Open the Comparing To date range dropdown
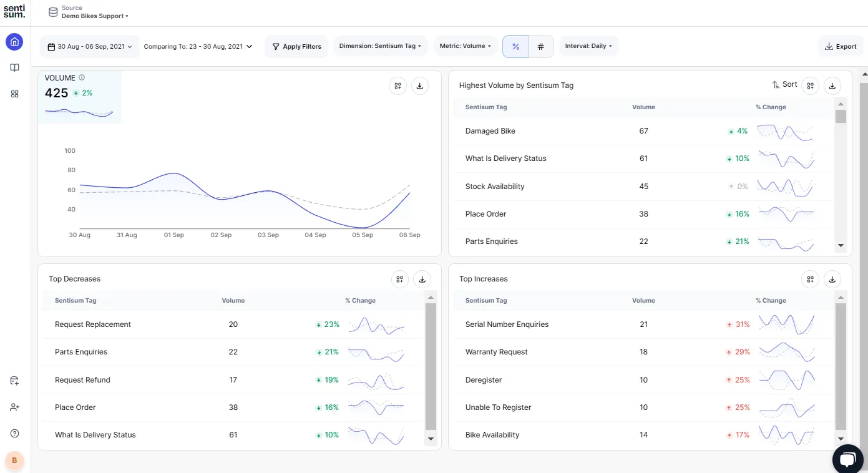Screen dimensions: 868x473 (x=198, y=46)
